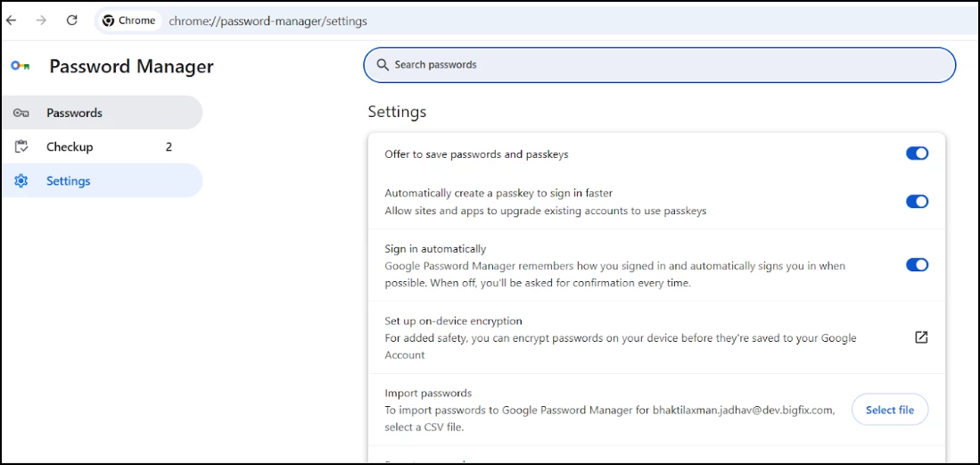Turn off automatic passkey creation toggle

tap(917, 202)
